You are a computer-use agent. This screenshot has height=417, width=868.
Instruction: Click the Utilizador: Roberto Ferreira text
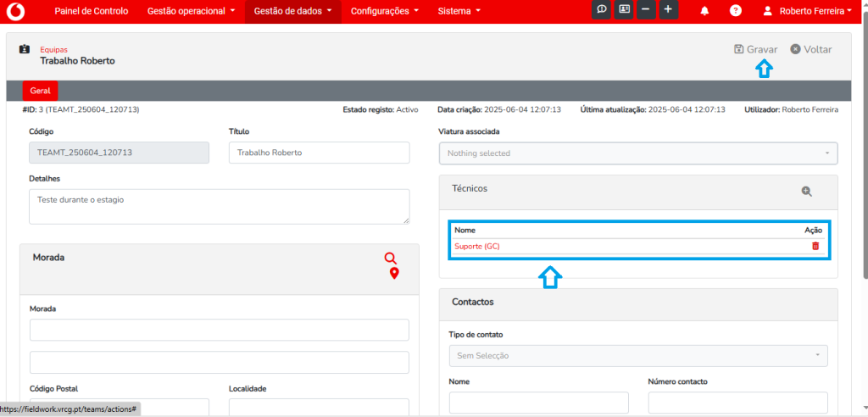792,109
